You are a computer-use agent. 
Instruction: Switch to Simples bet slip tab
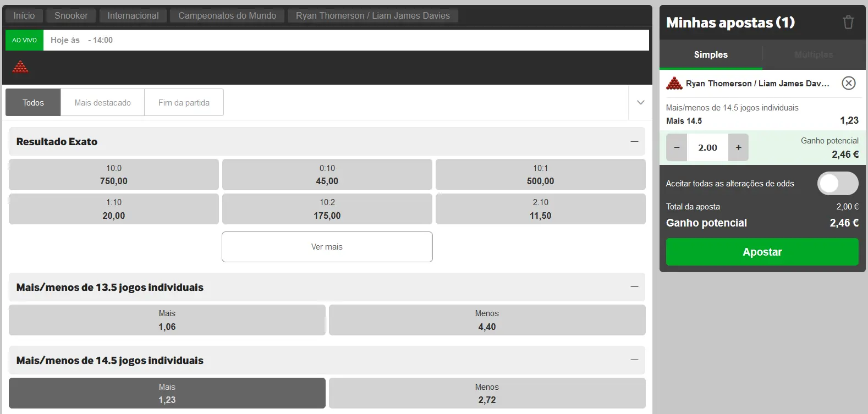(711, 54)
